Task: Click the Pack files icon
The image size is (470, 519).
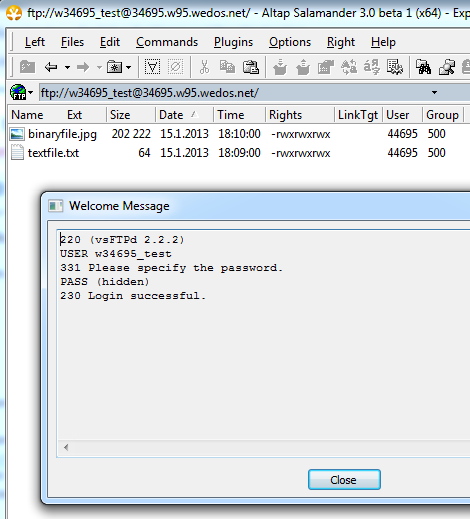Action: pos(280,67)
